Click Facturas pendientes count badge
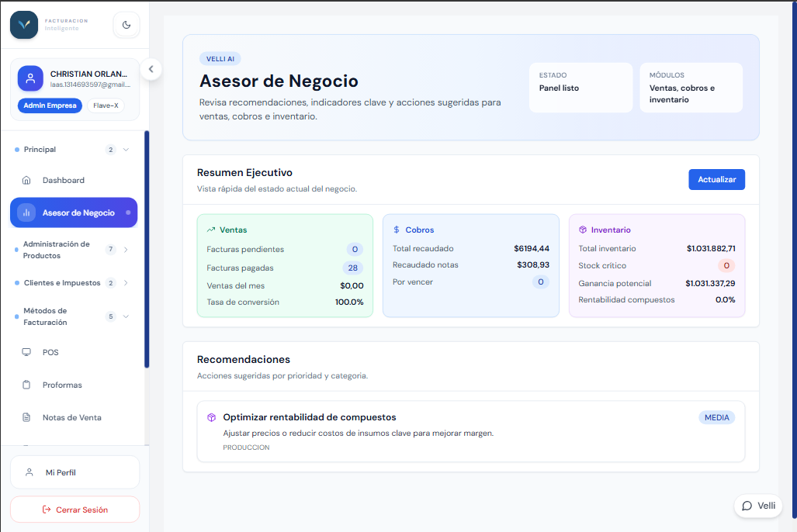The height and width of the screenshot is (532, 797). point(355,249)
